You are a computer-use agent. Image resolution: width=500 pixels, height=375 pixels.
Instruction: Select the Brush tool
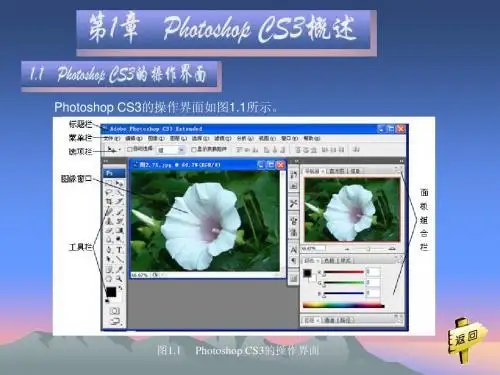point(119,211)
